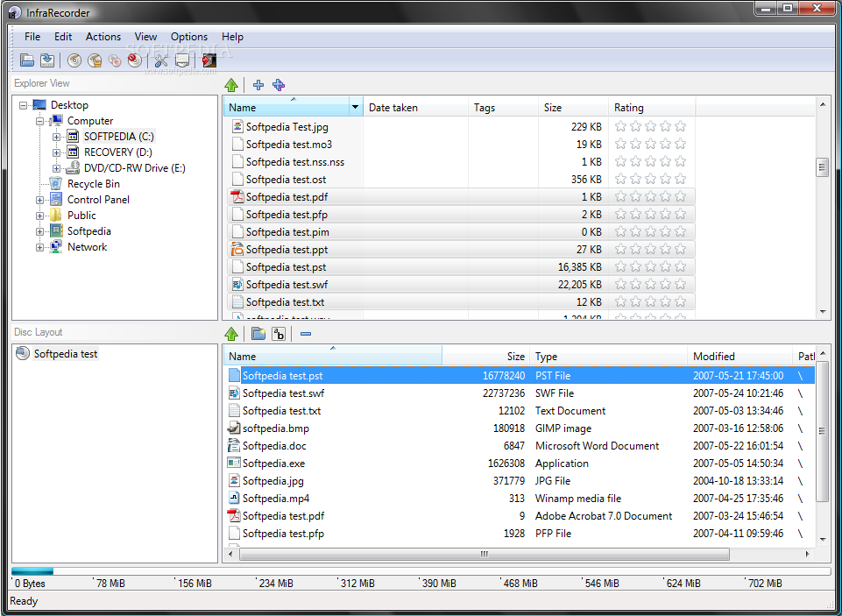Image resolution: width=842 pixels, height=616 pixels.
Task: Expand the SOFTPEDIA (C:) drive node
Action: pyautogui.click(x=56, y=137)
